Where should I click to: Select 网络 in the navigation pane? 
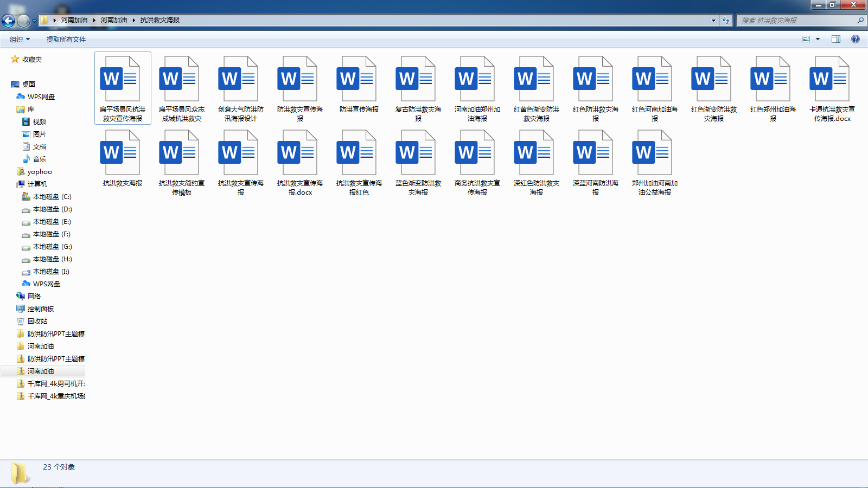[34, 296]
